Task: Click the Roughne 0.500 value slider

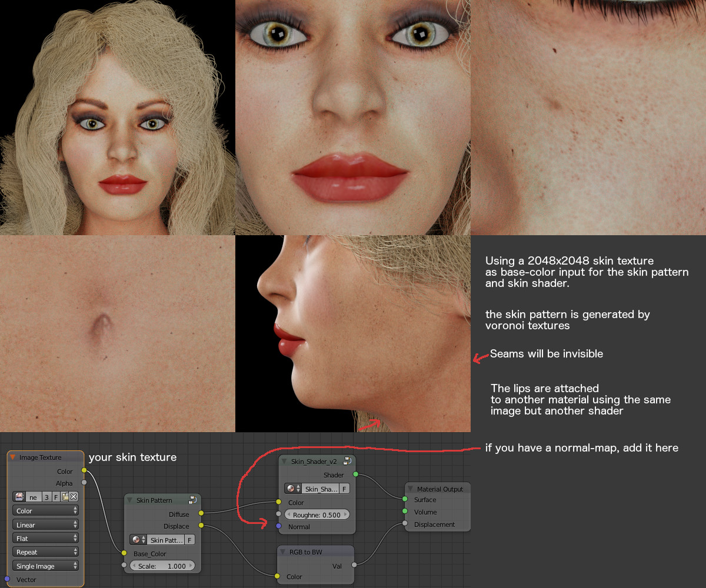Action: tap(317, 514)
